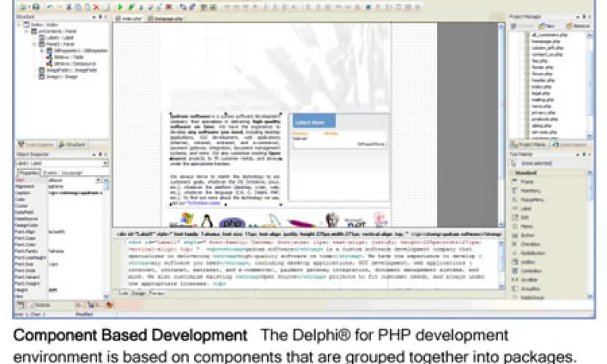Image resolution: width=607 pixels, height=364 pixels.
Task: Select legal.php in Project Manager list
Action: click(541, 93)
